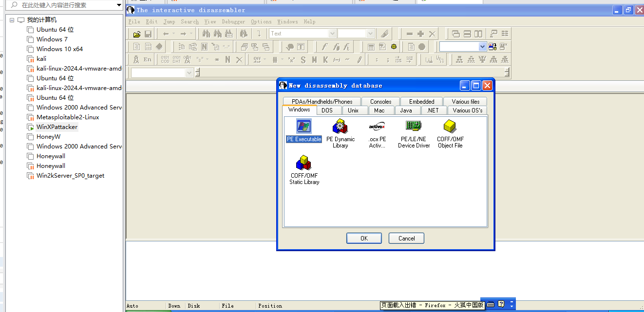This screenshot has width=644, height=312.
Task: Open the File menu
Action: tap(134, 21)
